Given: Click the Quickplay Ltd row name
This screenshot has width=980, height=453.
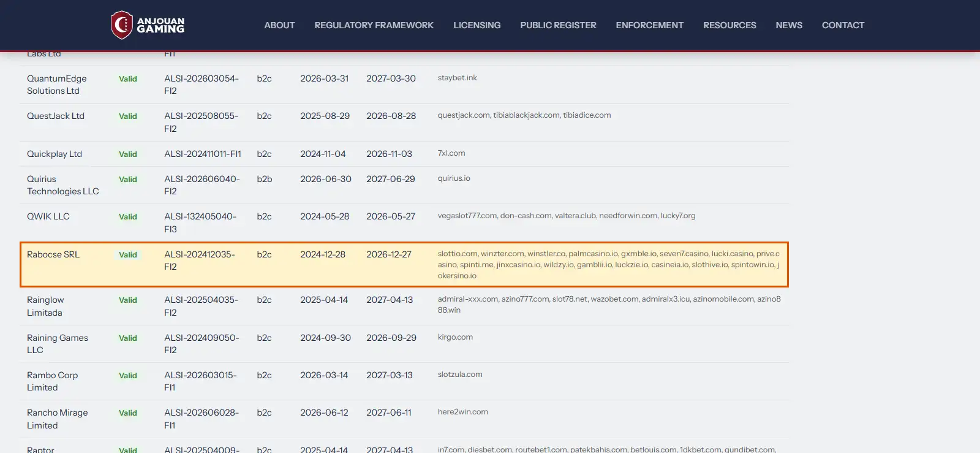Looking at the screenshot, I should 55,154.
